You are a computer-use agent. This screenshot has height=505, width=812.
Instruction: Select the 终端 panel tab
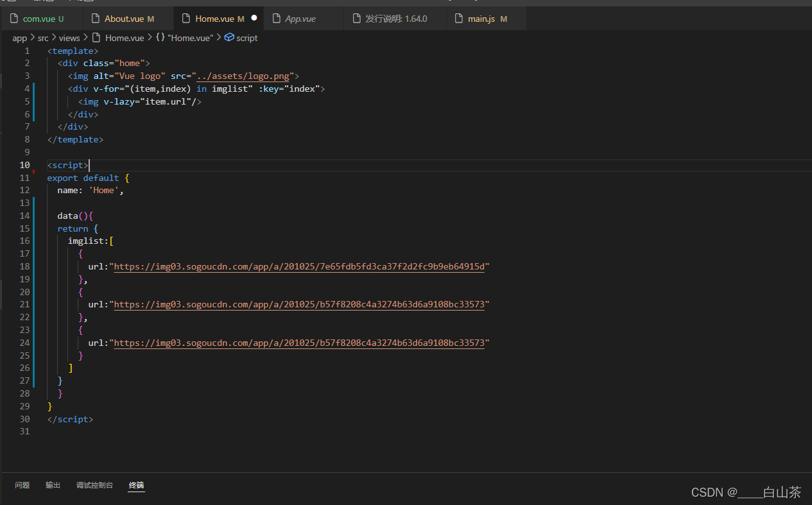[x=137, y=485]
